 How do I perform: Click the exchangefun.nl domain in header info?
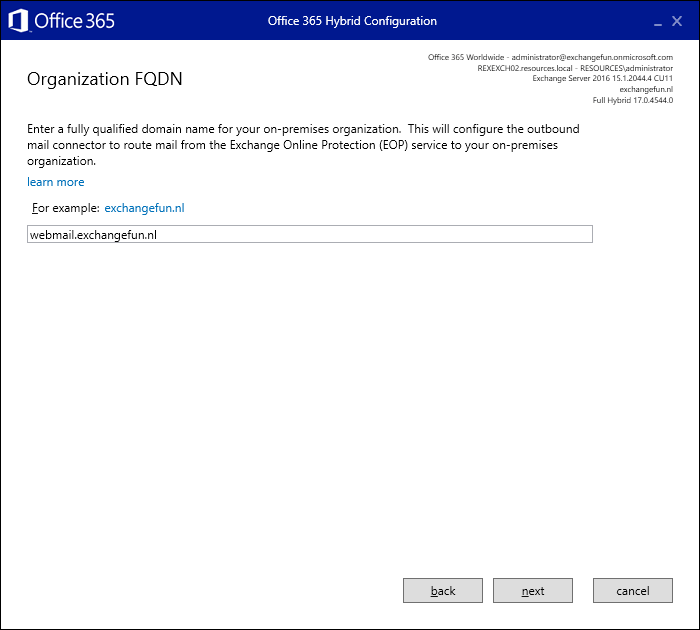[x=646, y=89]
